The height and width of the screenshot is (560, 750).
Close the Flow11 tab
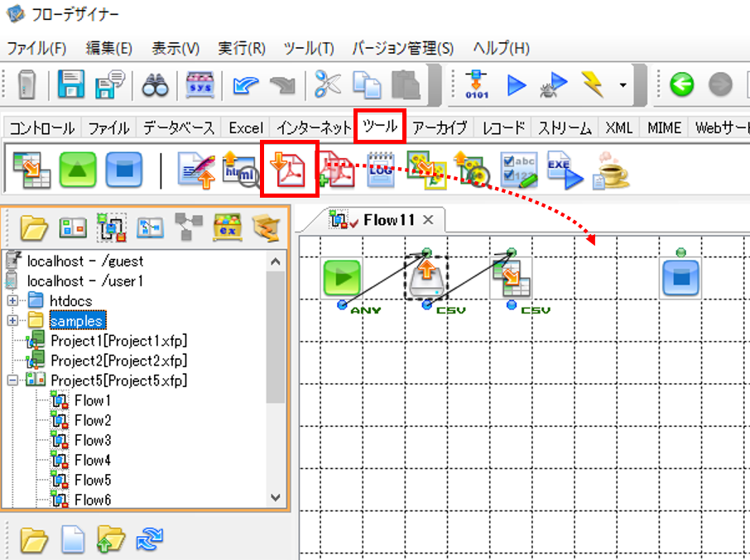428,220
